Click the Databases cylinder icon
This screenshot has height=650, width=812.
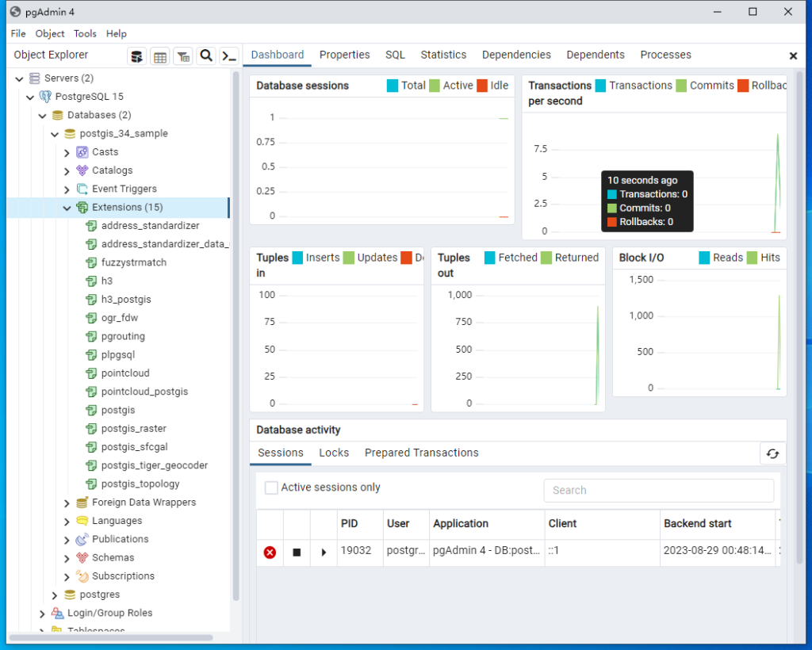pos(57,115)
